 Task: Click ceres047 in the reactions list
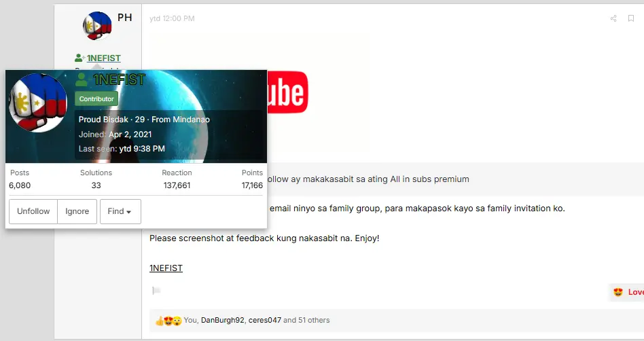(265, 320)
